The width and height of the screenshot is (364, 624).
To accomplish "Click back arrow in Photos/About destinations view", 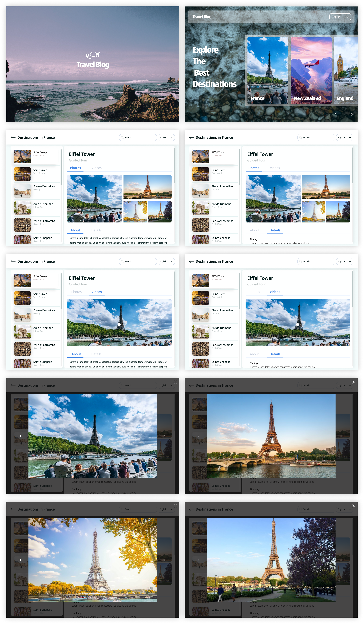I will [13, 137].
